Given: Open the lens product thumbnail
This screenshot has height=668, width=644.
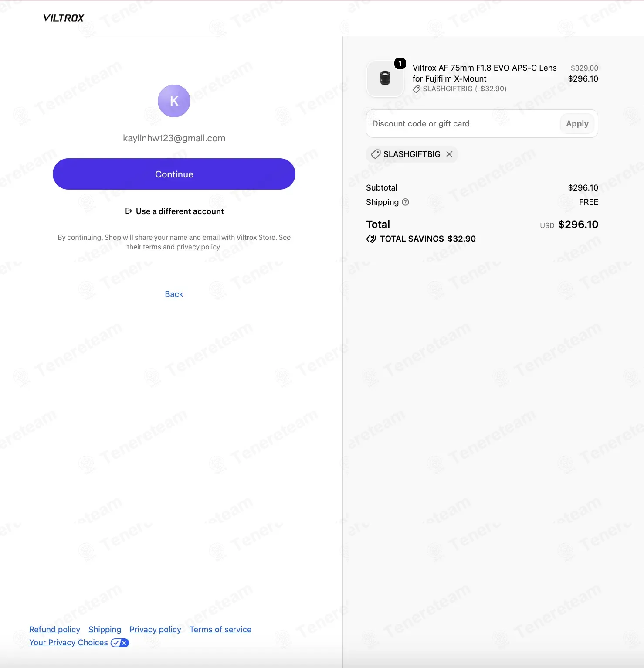Looking at the screenshot, I should pos(385,78).
